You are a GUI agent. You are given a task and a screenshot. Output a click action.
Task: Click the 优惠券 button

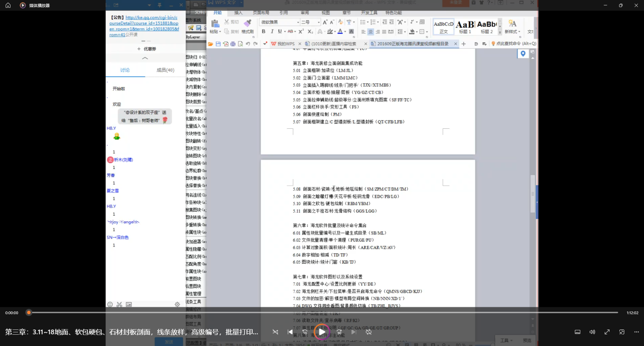pyautogui.click(x=147, y=49)
